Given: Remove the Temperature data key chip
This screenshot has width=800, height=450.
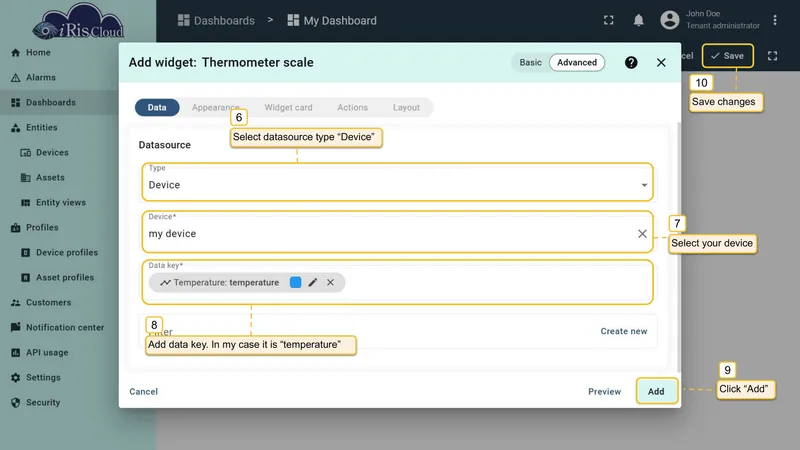Looking at the screenshot, I should [x=331, y=282].
